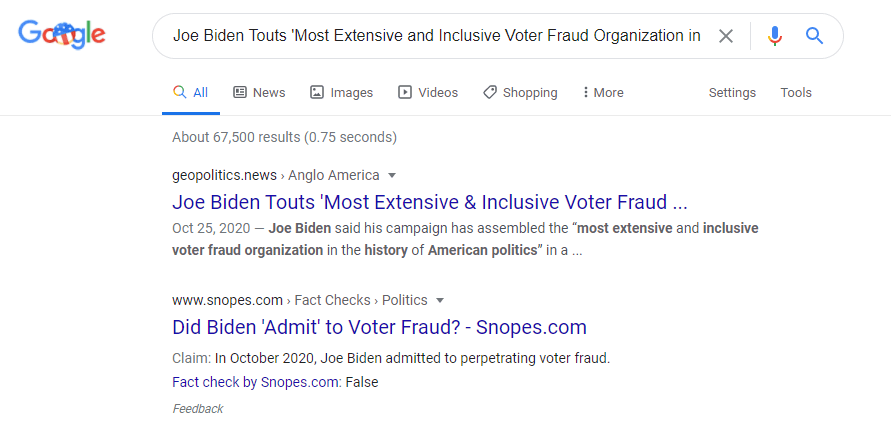
Task: Select the Shopping tab
Action: 520,93
